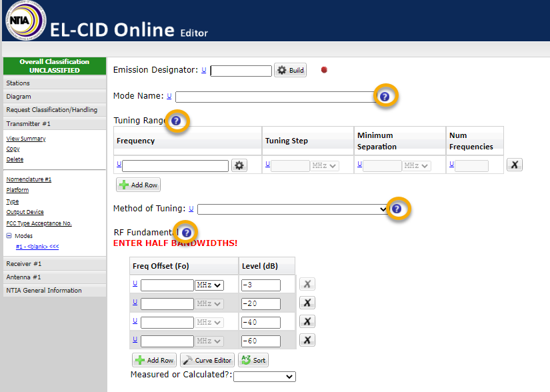Focus the Emission Designator input field
Image resolution: width=550 pixels, height=392 pixels.
[x=241, y=71]
